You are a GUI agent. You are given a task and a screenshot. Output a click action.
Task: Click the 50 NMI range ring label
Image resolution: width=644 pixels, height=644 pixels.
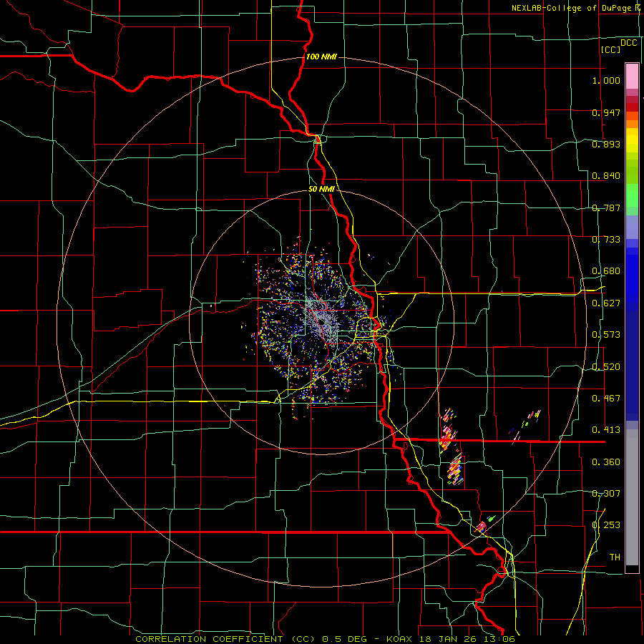tap(321, 190)
